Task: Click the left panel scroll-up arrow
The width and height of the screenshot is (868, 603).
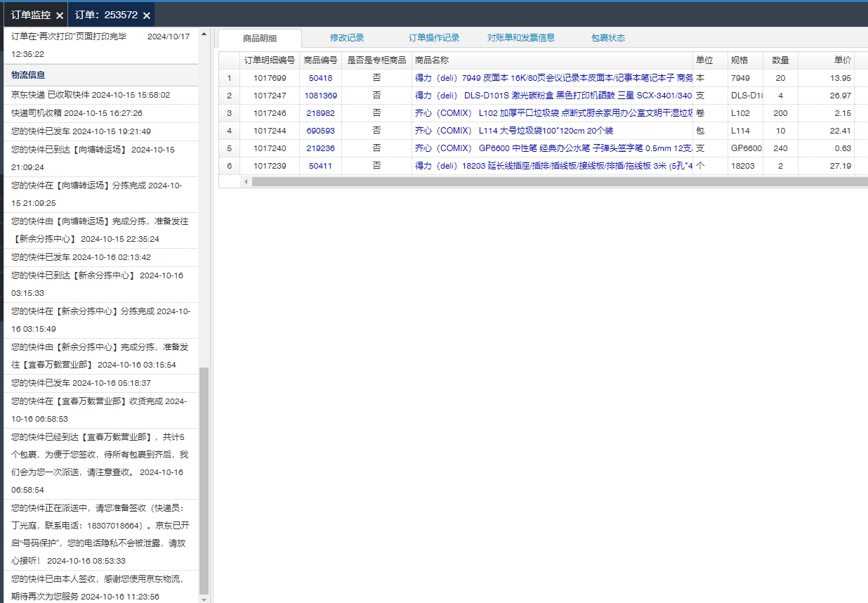Action: point(204,33)
